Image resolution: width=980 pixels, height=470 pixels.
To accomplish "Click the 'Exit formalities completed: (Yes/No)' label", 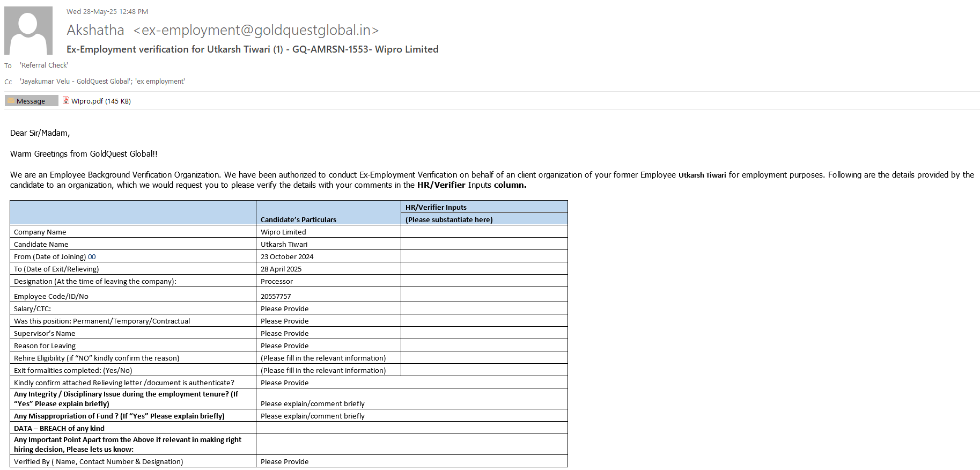I will click(x=73, y=370).
